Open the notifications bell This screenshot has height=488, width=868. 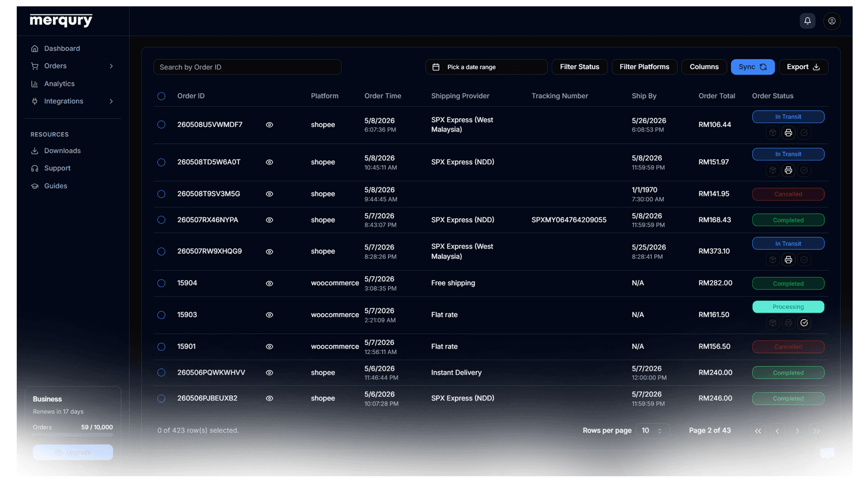point(807,21)
